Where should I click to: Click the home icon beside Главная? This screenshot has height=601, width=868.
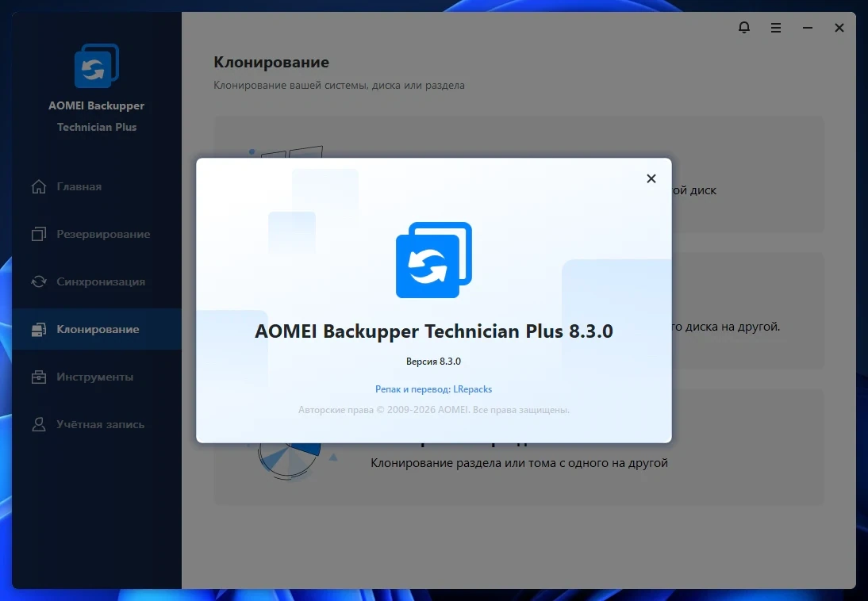(39, 186)
